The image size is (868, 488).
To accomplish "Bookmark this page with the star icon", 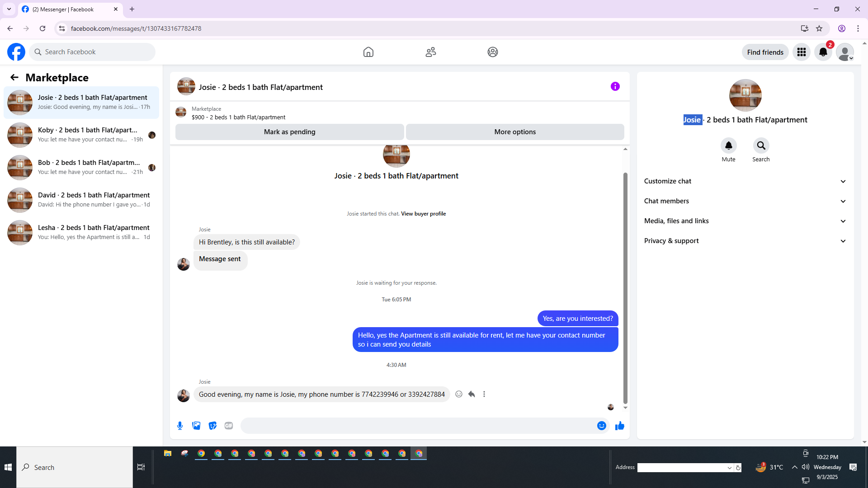I will pyautogui.click(x=819, y=28).
